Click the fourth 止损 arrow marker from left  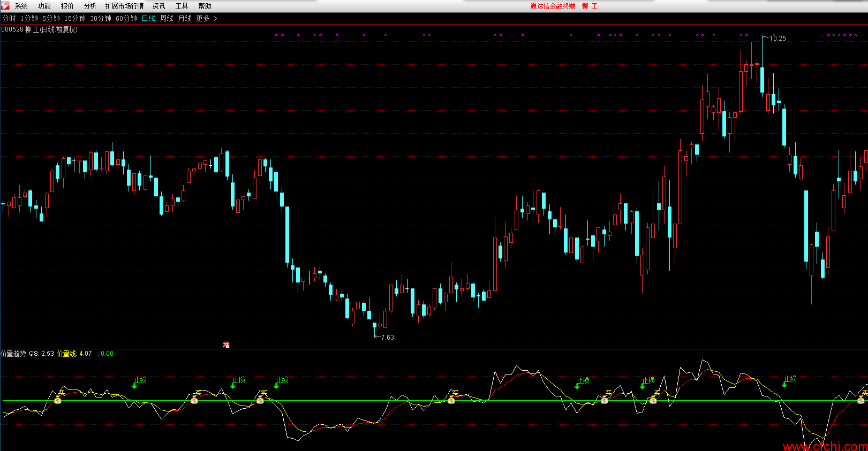[577, 385]
